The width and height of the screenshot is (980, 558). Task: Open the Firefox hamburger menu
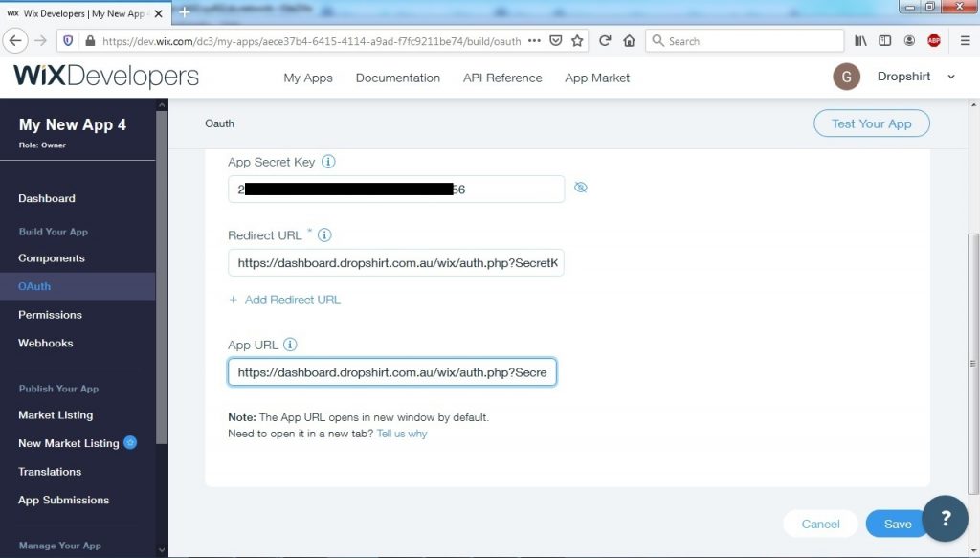(x=966, y=40)
